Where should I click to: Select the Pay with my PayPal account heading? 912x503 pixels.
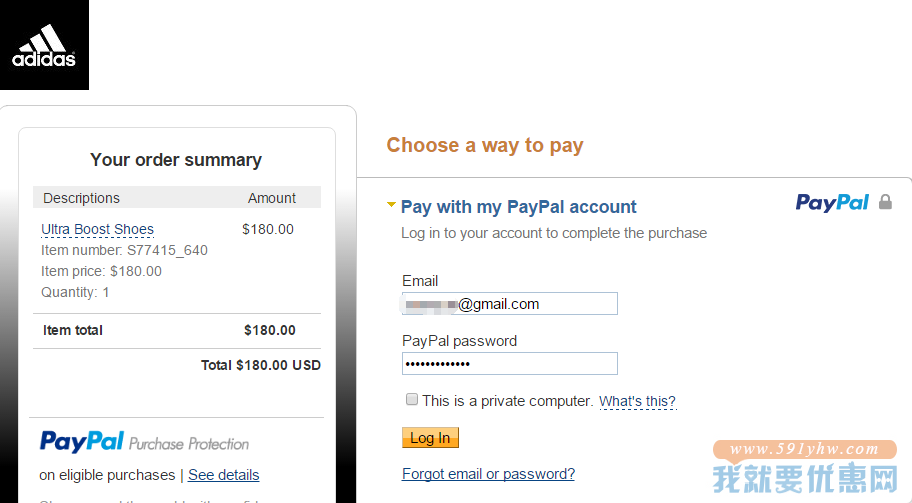tap(519, 206)
